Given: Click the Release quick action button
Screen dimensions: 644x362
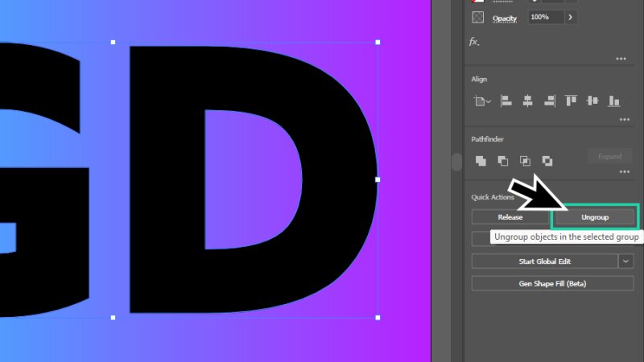Looking at the screenshot, I should [510, 217].
